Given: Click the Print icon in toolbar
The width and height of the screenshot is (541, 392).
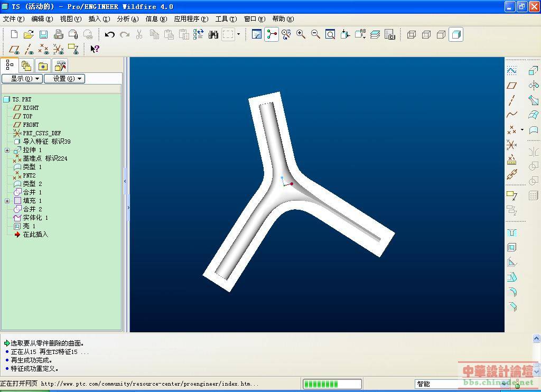Looking at the screenshot, I should (x=58, y=34).
